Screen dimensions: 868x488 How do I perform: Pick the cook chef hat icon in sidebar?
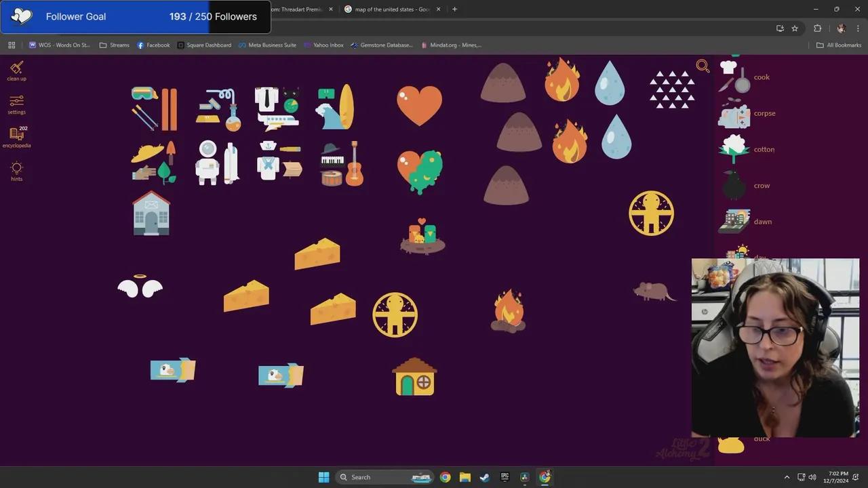tap(735, 77)
